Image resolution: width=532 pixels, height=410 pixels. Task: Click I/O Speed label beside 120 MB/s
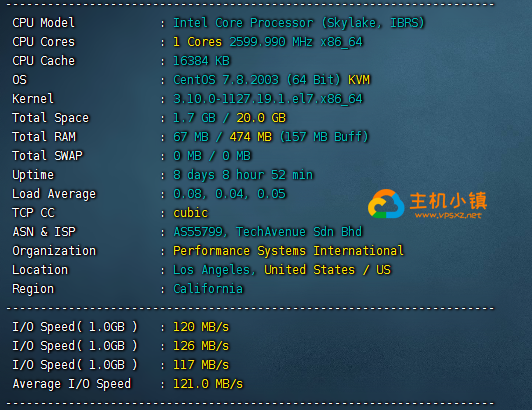[75, 327]
